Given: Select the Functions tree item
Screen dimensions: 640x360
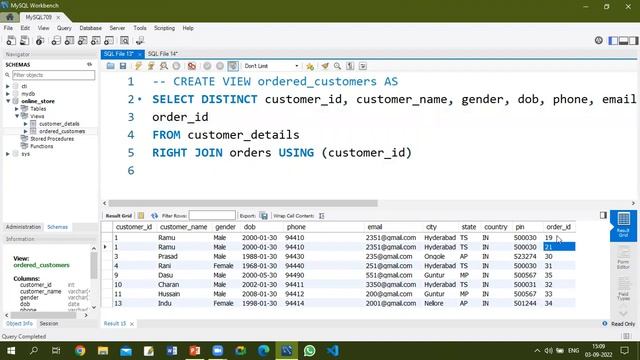Looking at the screenshot, I should coord(41,146).
